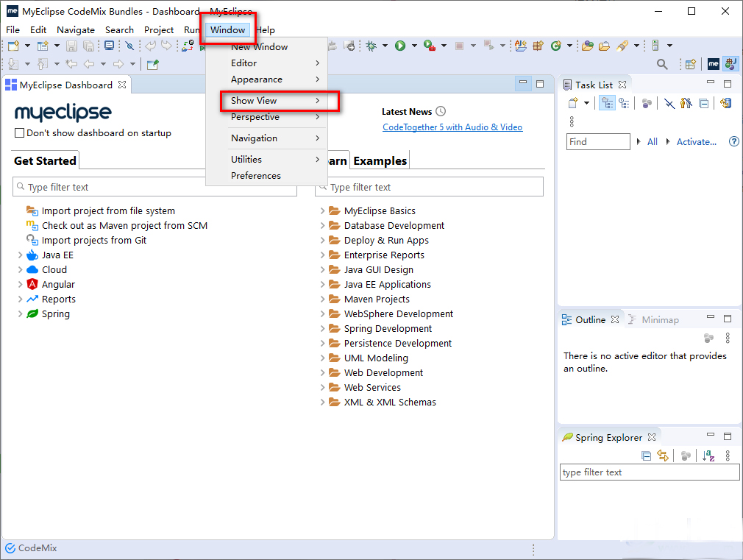The image size is (743, 560).
Task: Click Synchronize Changed icon in Task List
Action: click(x=725, y=103)
